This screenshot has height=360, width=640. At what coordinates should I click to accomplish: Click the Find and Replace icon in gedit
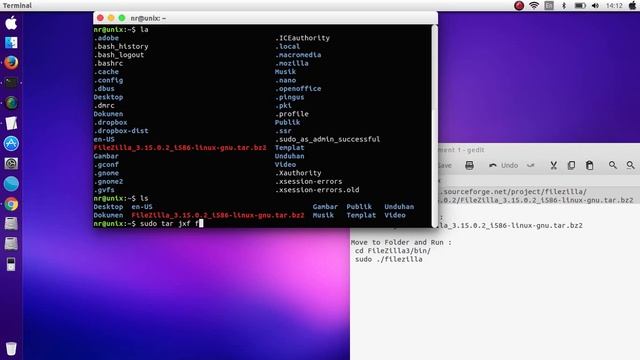(631, 165)
